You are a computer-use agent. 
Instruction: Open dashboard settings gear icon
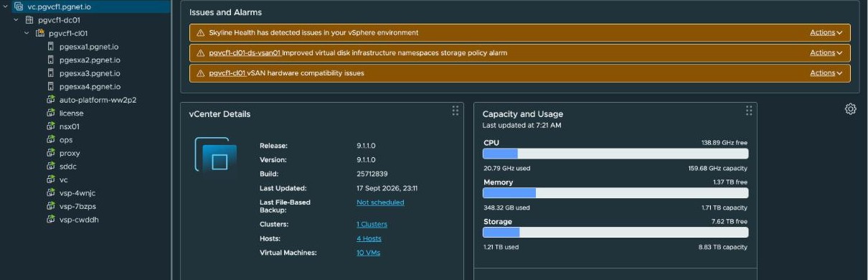click(850, 109)
